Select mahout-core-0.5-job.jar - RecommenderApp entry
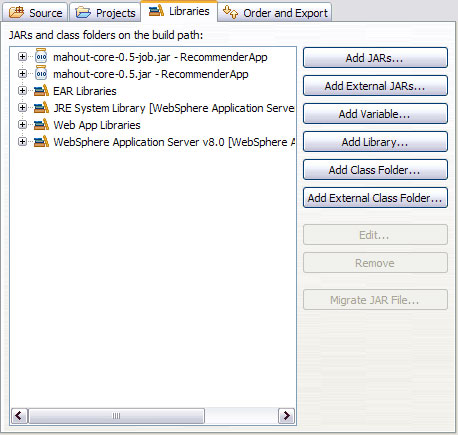The width and height of the screenshot is (458, 435). pos(160,57)
